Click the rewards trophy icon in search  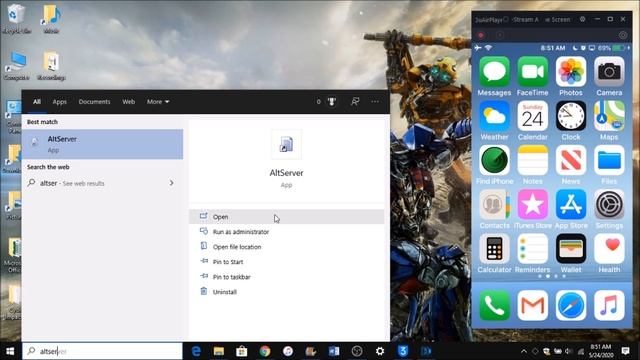pos(332,102)
